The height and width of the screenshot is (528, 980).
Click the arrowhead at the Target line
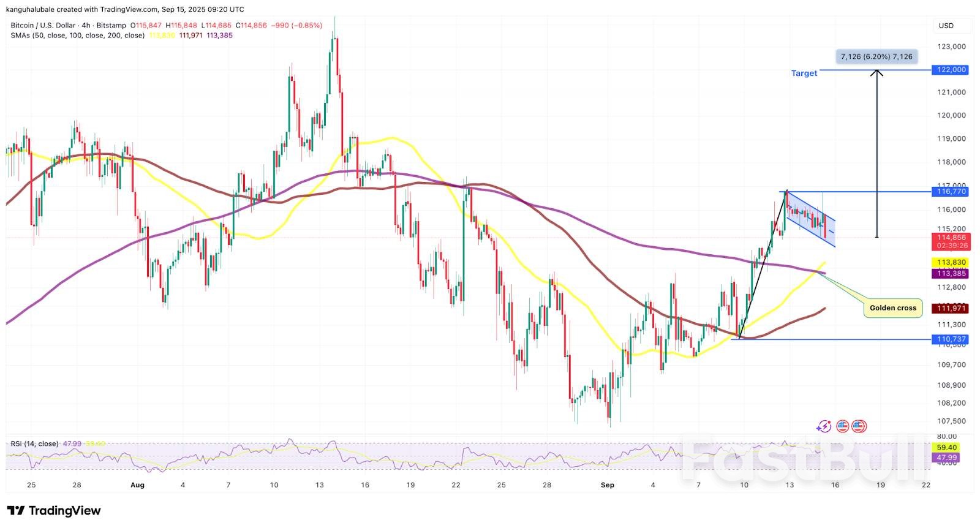[877, 73]
